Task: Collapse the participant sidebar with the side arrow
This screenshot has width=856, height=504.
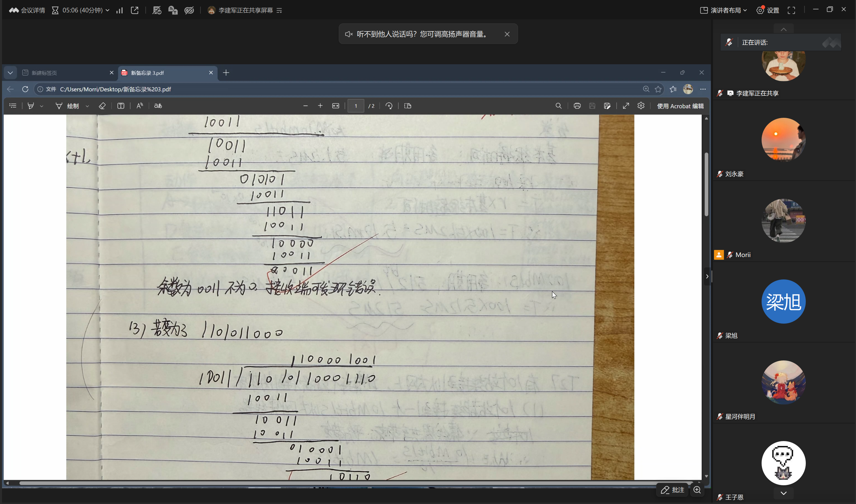Action: (x=707, y=276)
